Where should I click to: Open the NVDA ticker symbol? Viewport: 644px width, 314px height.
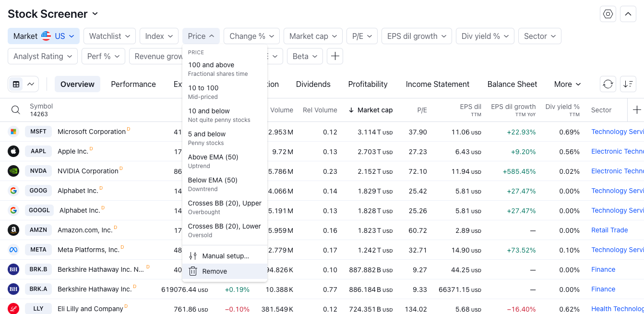38,171
